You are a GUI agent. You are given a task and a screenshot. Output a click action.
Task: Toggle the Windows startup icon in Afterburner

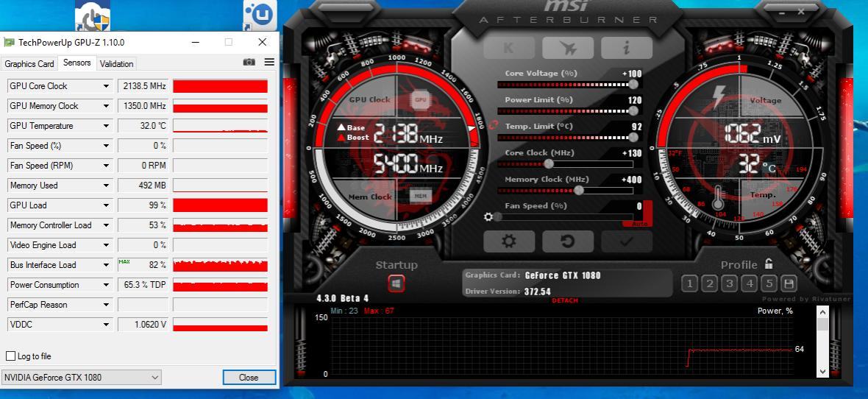(396, 283)
